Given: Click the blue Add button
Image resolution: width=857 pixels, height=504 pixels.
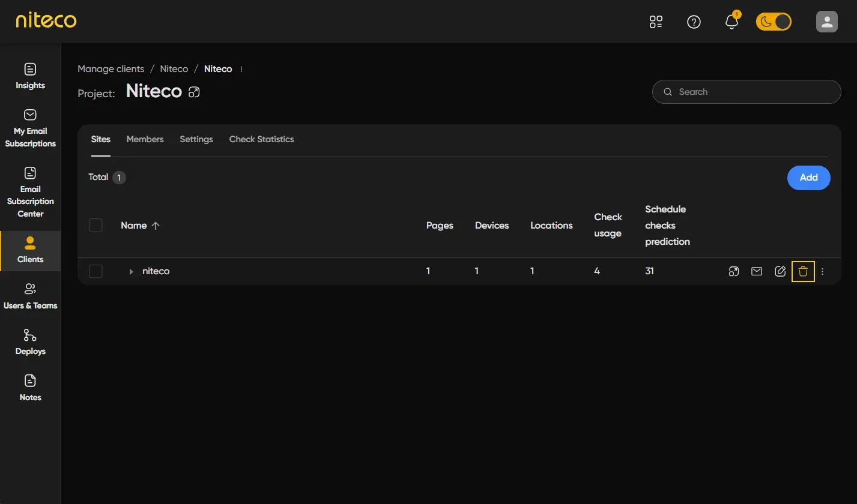Looking at the screenshot, I should [809, 178].
